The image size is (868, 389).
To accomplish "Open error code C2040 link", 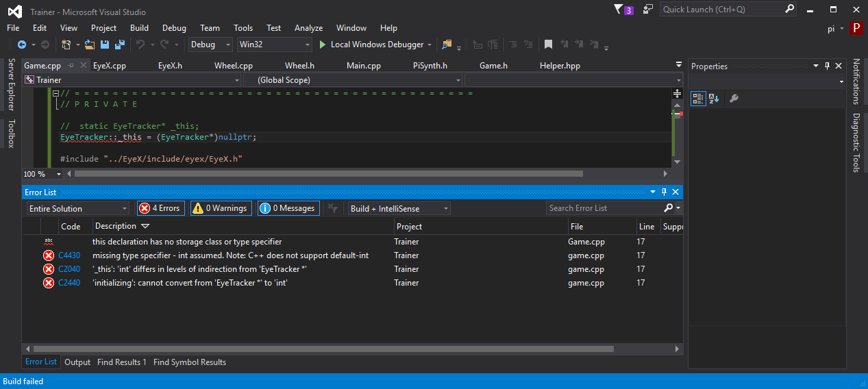I will 69,269.
